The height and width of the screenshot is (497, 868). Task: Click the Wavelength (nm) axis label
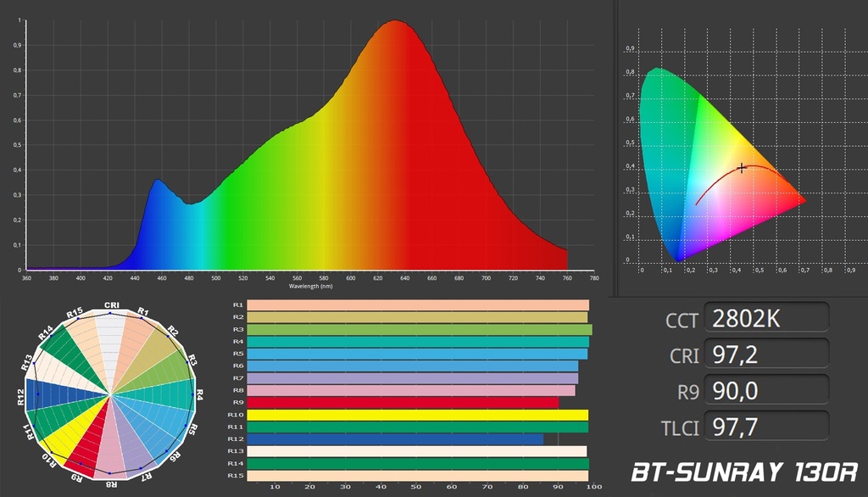[x=310, y=287]
